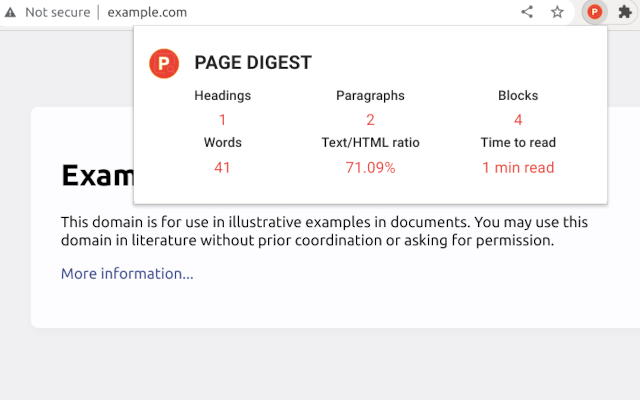Click the share page icon
This screenshot has width=640, height=400.
[527, 12]
